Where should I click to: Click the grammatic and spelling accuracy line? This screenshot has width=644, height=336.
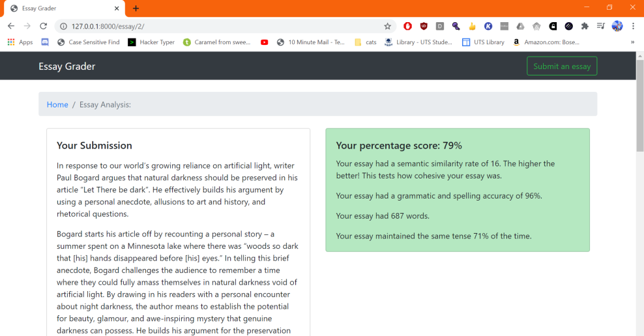point(439,196)
